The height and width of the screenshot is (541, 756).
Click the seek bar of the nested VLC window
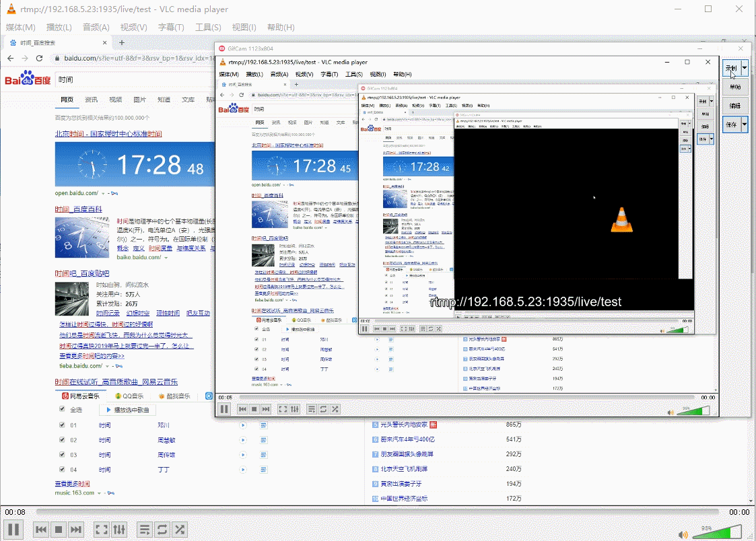pos(467,398)
